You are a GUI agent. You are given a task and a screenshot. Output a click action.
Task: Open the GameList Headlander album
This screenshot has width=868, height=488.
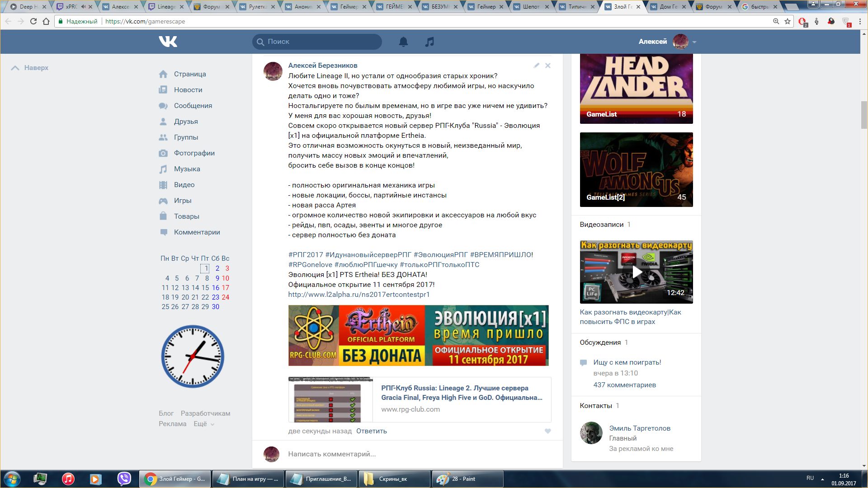coord(636,89)
